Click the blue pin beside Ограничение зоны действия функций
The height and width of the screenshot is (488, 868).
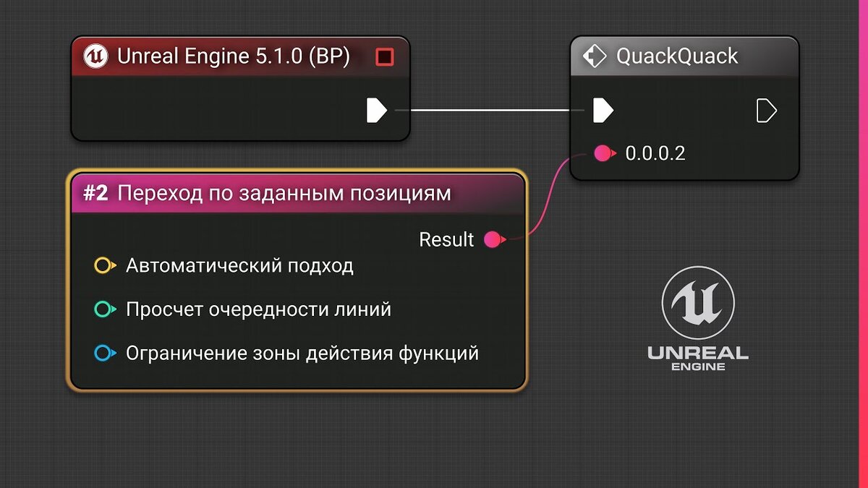coord(105,354)
